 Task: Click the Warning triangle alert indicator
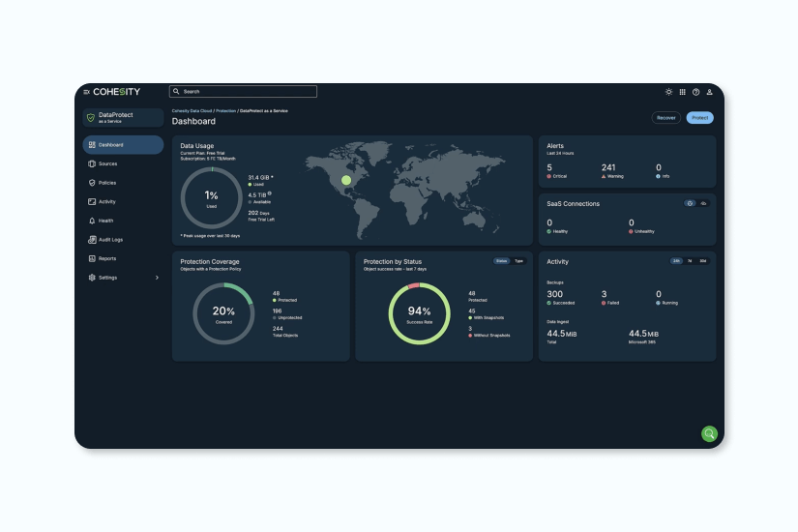[x=604, y=177]
